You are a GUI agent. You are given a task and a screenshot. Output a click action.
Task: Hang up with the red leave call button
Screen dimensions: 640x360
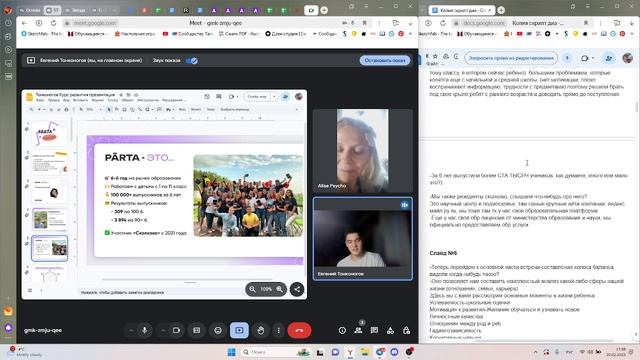(299, 330)
